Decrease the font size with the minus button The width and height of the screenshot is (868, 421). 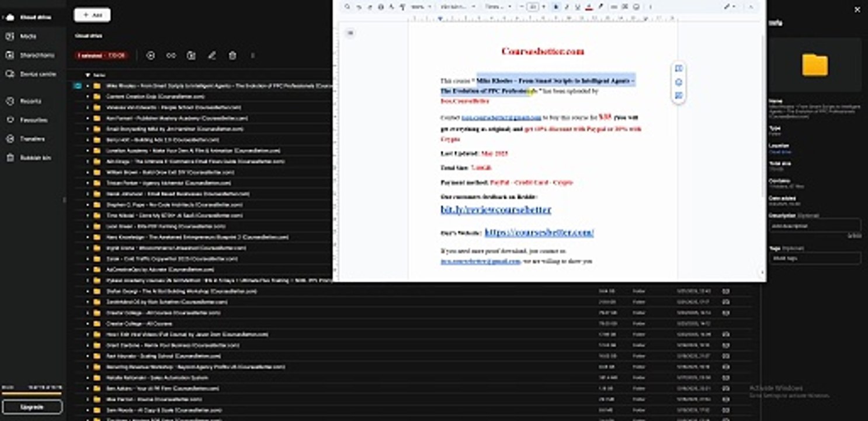coord(522,7)
